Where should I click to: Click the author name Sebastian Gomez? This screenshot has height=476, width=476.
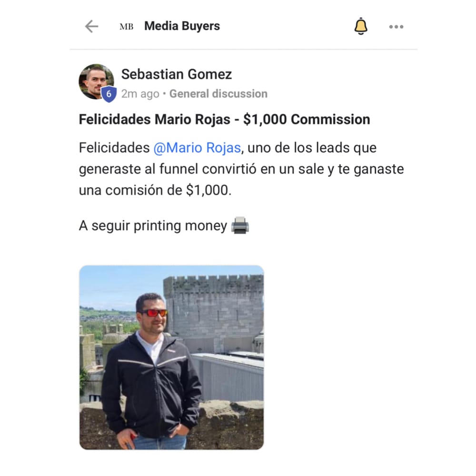point(177,74)
